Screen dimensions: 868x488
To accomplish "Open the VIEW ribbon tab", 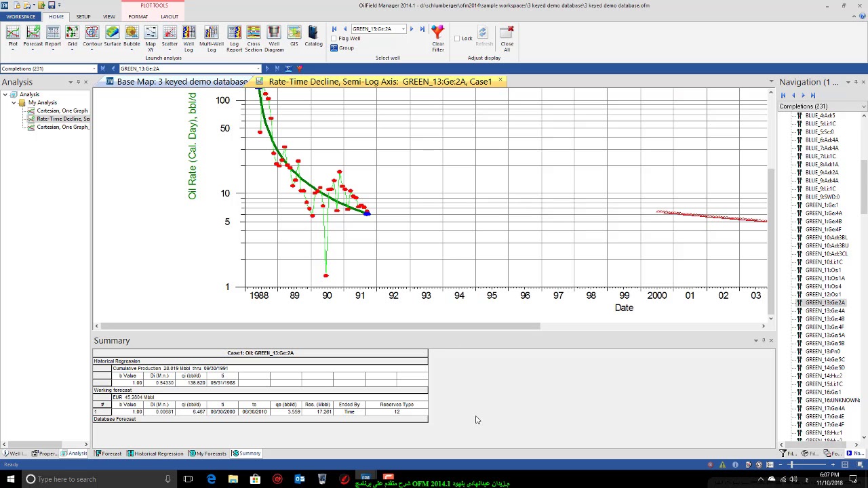I will click(x=109, y=16).
